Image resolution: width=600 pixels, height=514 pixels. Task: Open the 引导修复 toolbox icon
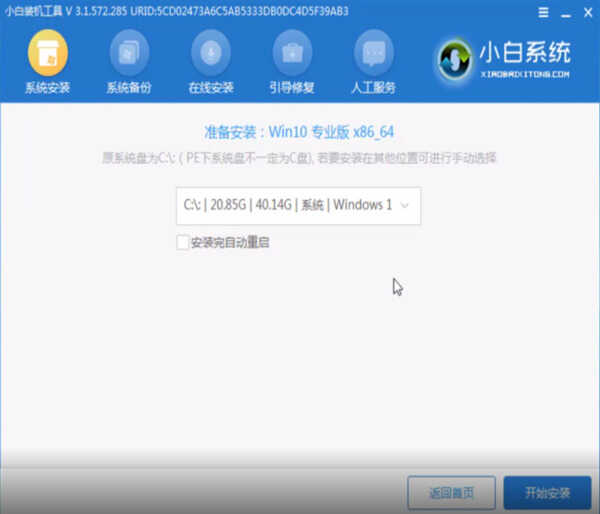[x=292, y=53]
